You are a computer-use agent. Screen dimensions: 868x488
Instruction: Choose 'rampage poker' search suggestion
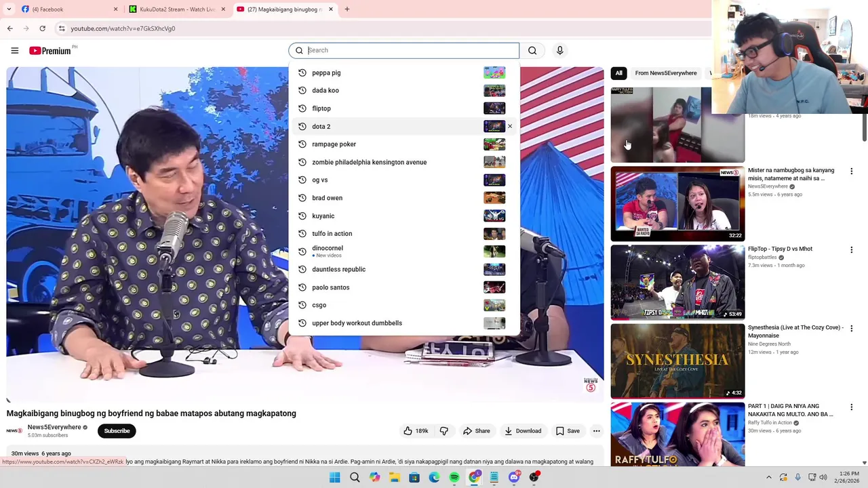[x=404, y=144]
